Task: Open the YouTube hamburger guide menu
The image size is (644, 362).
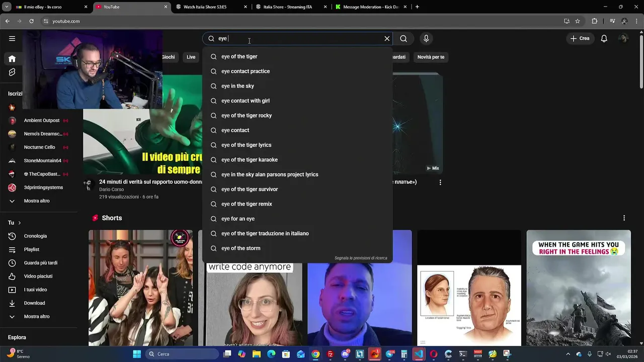Action: coord(12,38)
